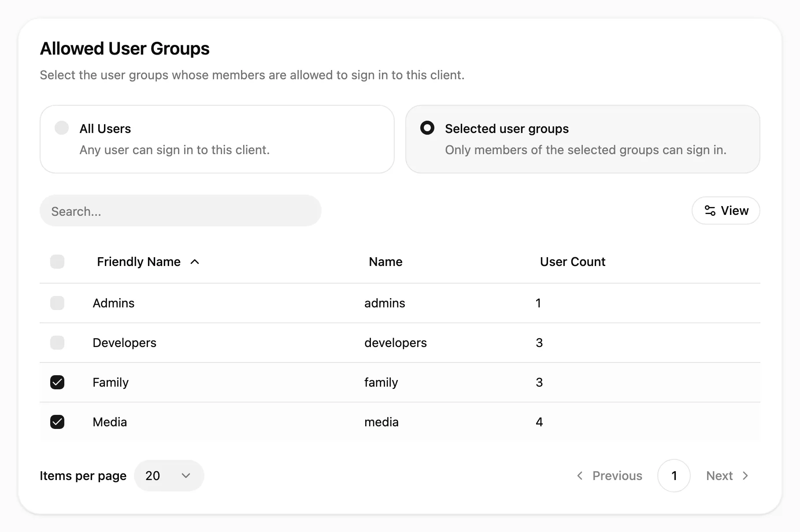Click the 'family' name cell
Viewport: 800px width, 532px height.
(x=381, y=382)
